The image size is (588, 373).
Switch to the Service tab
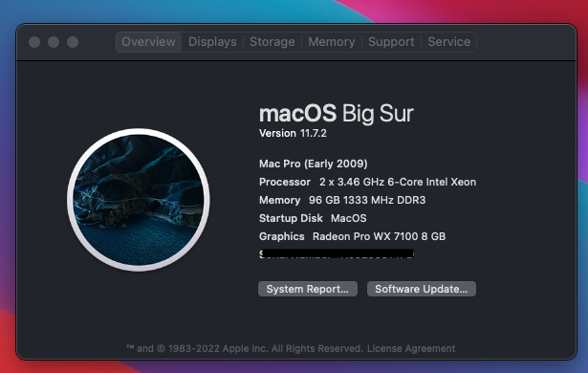click(448, 42)
